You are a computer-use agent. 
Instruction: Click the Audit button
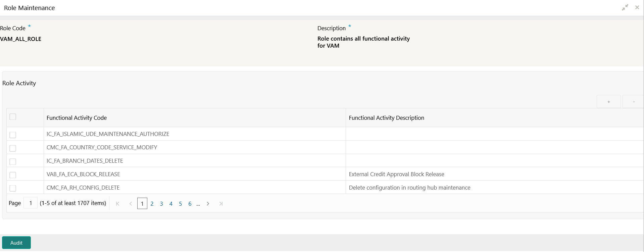[16, 243]
